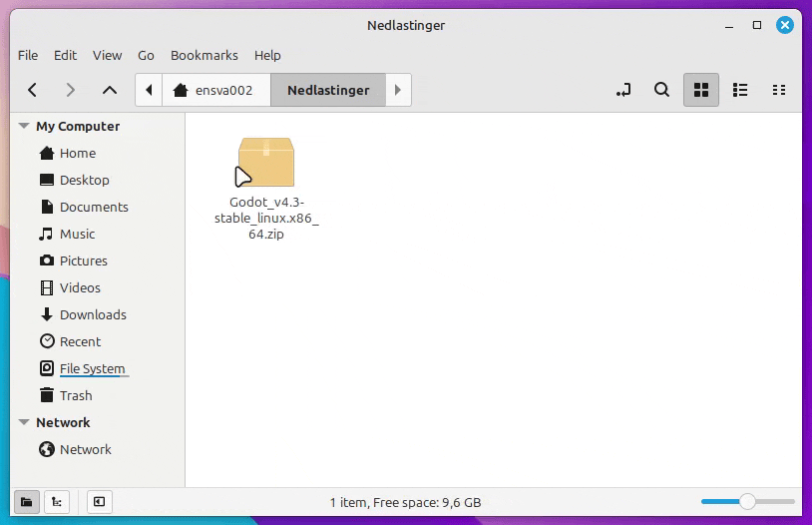Collapse the My Computer section
This screenshot has width=812, height=525.
coord(24,127)
